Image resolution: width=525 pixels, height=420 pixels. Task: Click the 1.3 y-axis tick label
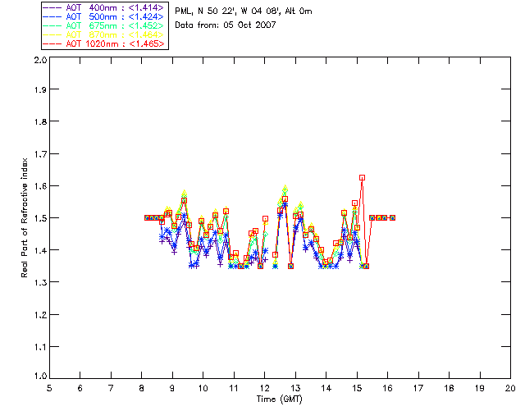(40, 282)
